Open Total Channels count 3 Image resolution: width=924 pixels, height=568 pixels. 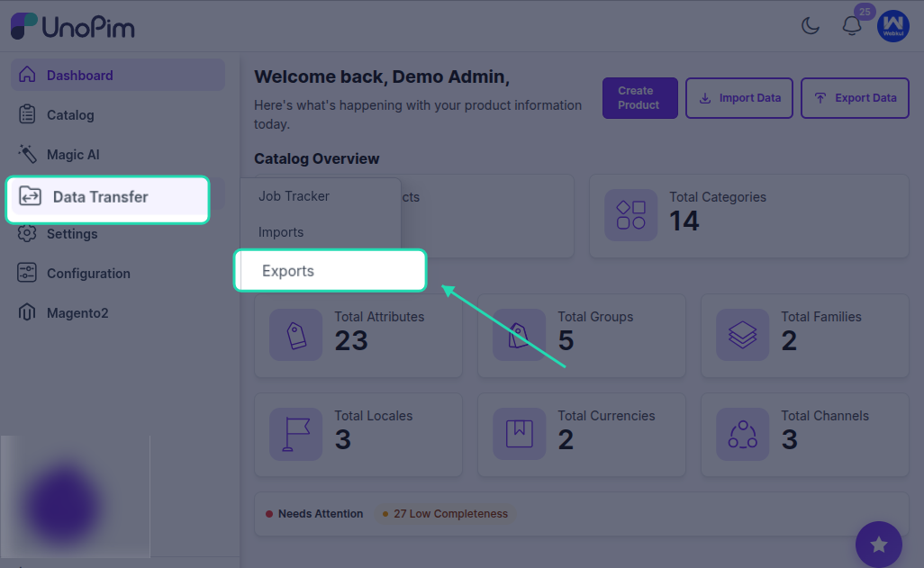(x=790, y=439)
